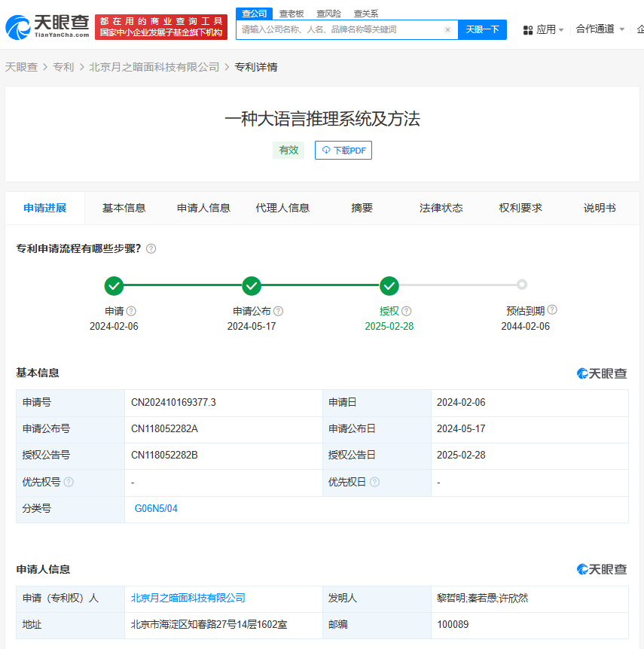The image size is (644, 649).
Task: Clear search input with the X icon
Action: point(447,30)
